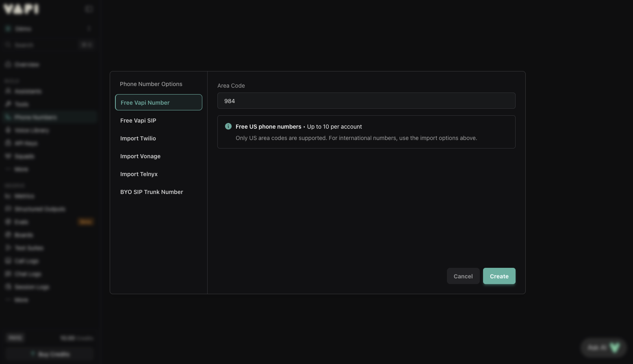Cancel the phone number dialog
This screenshot has width=633, height=364.
[x=463, y=276]
